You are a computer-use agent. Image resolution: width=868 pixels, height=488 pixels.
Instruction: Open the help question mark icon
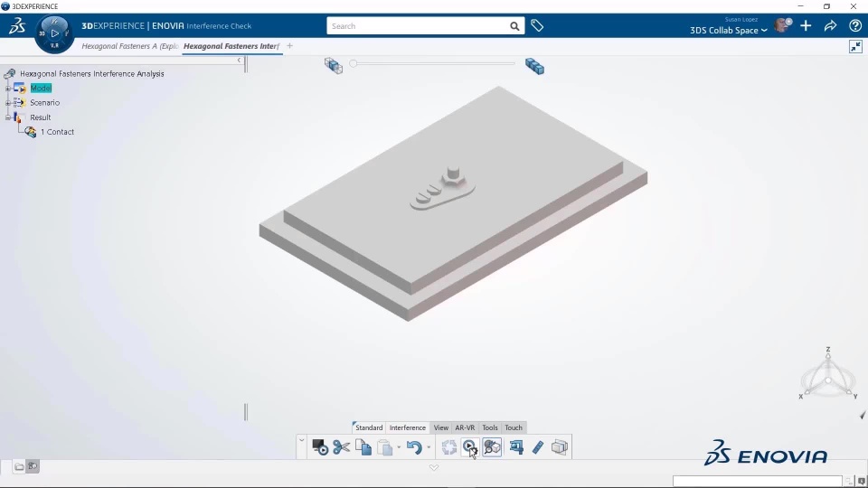pyautogui.click(x=855, y=25)
